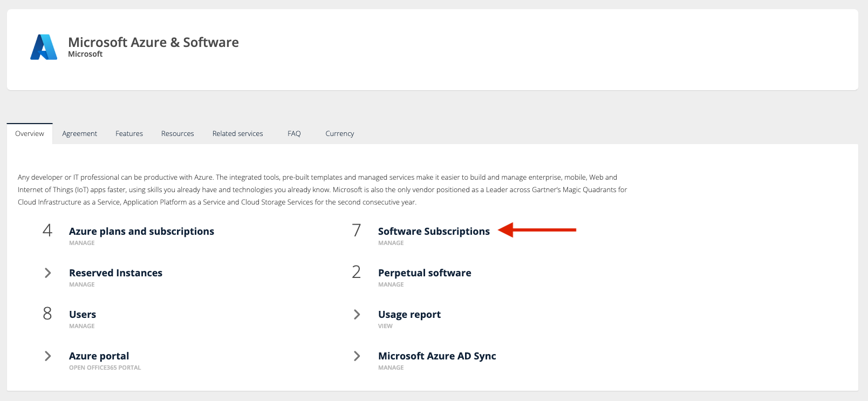Click MANAGE under Software Subscriptions

pyautogui.click(x=391, y=243)
